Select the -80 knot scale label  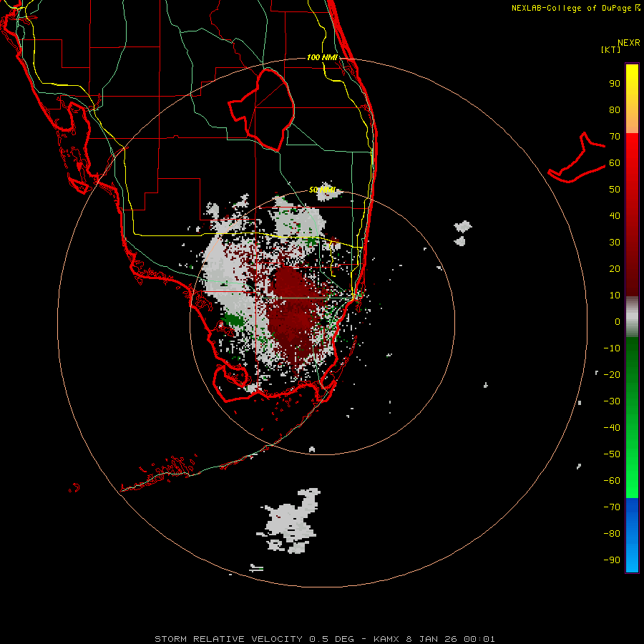click(612, 534)
